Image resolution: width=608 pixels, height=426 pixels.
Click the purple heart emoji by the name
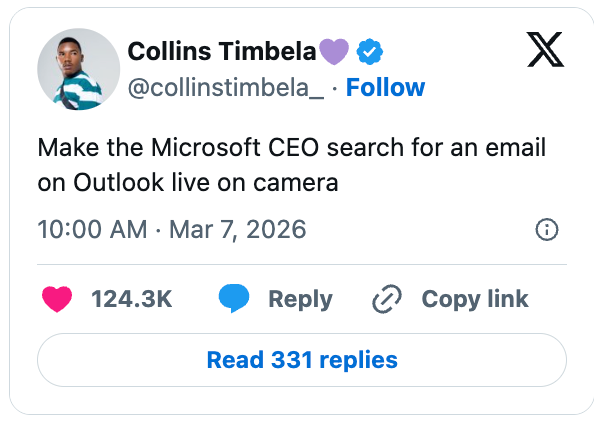click(x=333, y=52)
